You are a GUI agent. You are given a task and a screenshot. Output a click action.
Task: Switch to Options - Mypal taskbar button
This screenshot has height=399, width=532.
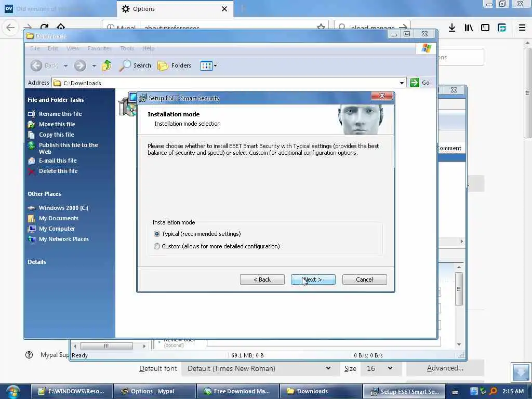coord(155,391)
